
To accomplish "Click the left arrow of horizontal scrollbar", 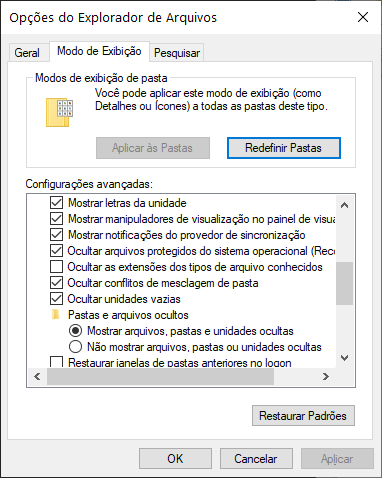I will [x=37, y=377].
